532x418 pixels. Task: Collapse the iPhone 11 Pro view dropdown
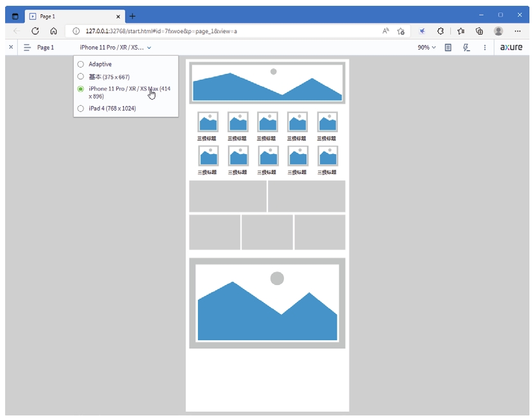tap(116, 48)
